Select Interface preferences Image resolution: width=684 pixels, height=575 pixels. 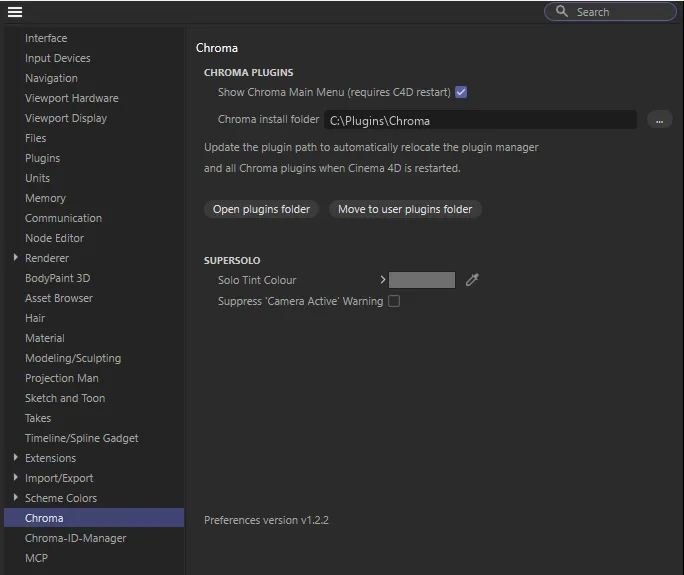(46, 38)
